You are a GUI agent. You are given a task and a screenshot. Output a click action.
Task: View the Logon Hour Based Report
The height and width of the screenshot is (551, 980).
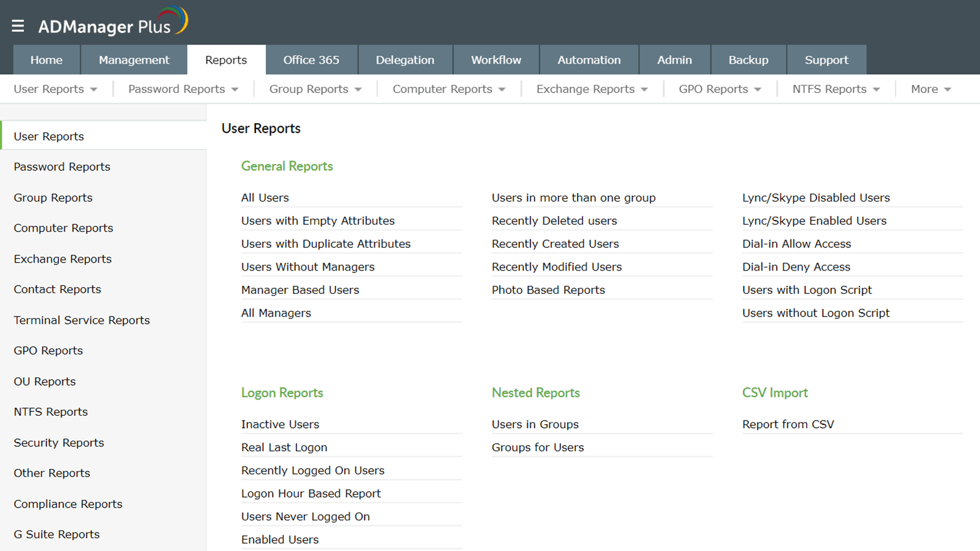(x=311, y=493)
